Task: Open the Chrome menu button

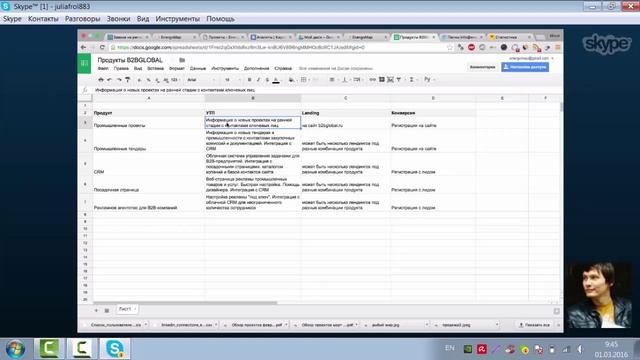Action: tap(558, 47)
